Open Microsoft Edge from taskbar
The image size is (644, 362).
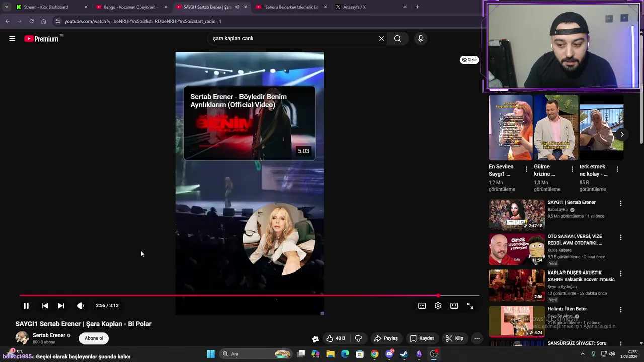345,354
